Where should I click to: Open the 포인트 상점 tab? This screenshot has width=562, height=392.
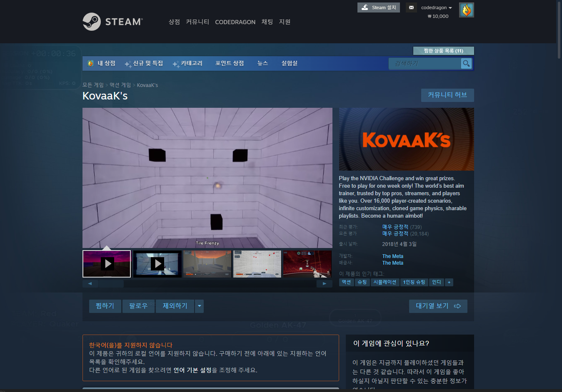tap(229, 63)
